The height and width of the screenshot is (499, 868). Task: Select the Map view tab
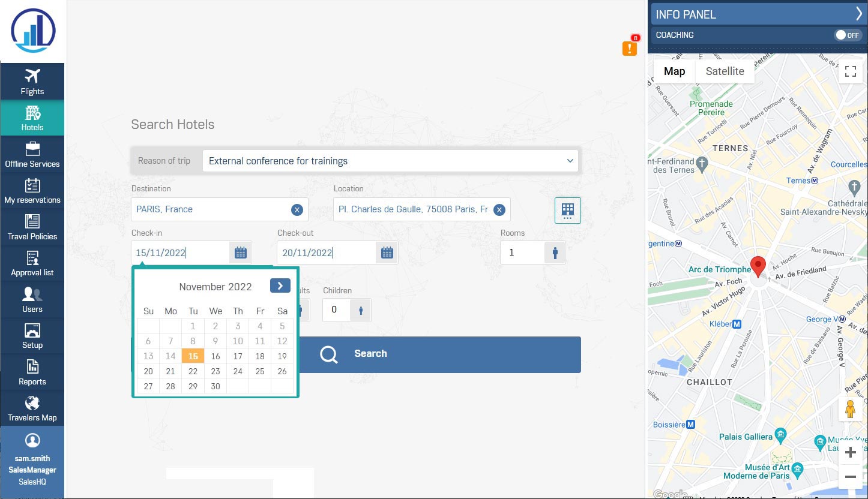pyautogui.click(x=674, y=71)
